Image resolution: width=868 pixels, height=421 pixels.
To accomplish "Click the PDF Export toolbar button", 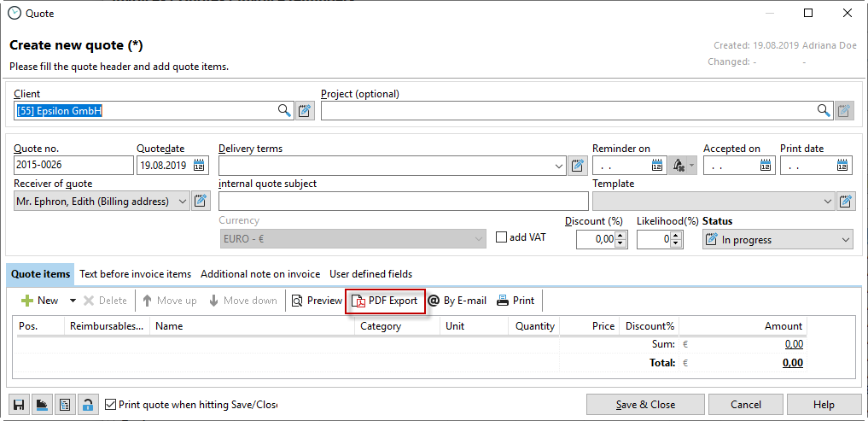I will [x=385, y=301].
